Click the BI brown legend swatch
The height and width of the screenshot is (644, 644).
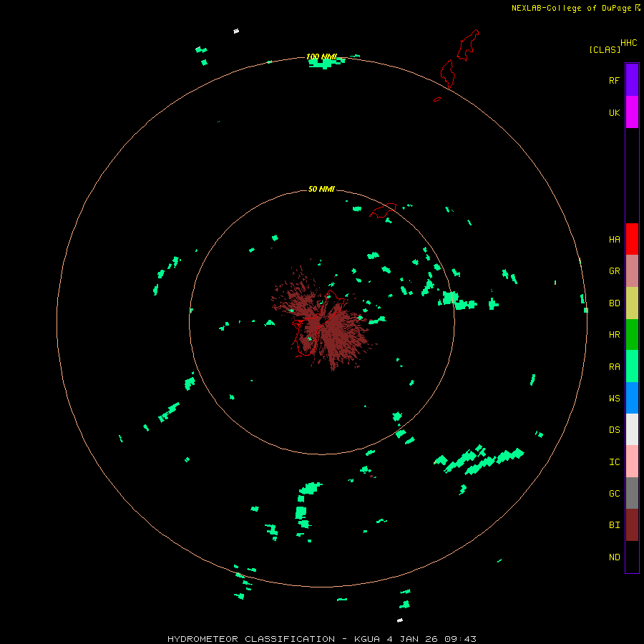632,525
